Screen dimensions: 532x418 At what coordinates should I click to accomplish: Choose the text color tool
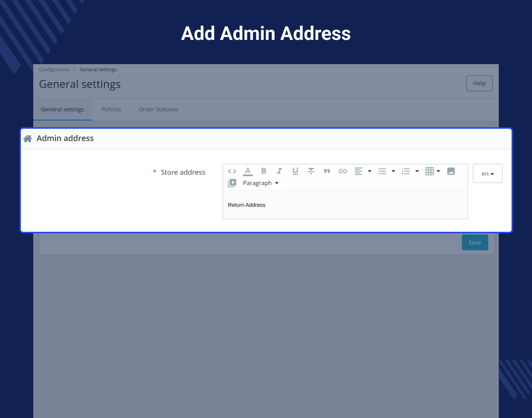(248, 171)
